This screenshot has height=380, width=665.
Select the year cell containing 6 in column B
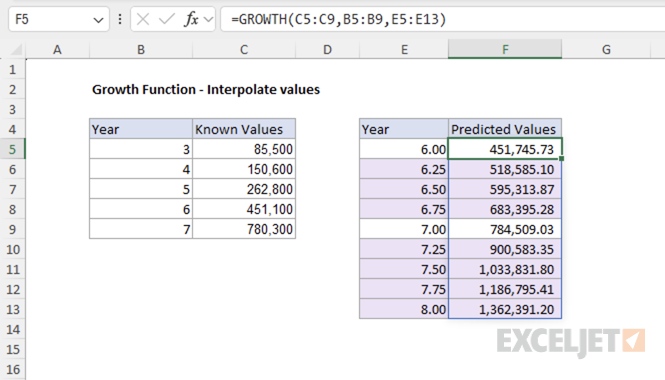coord(141,209)
